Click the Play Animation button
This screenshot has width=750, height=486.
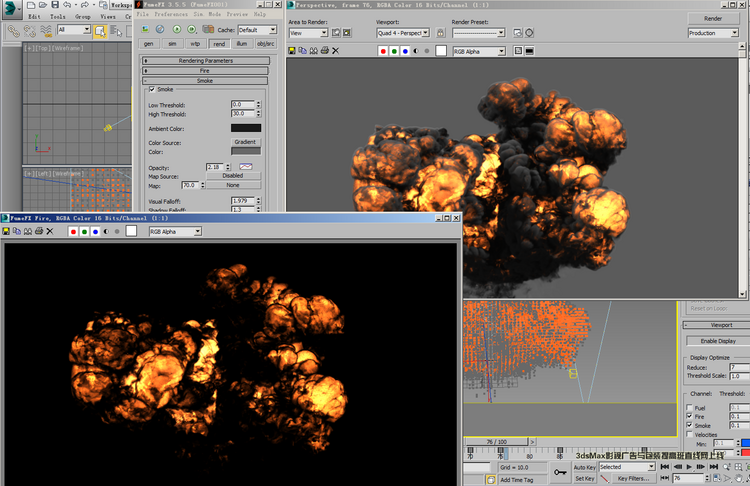[689, 466]
